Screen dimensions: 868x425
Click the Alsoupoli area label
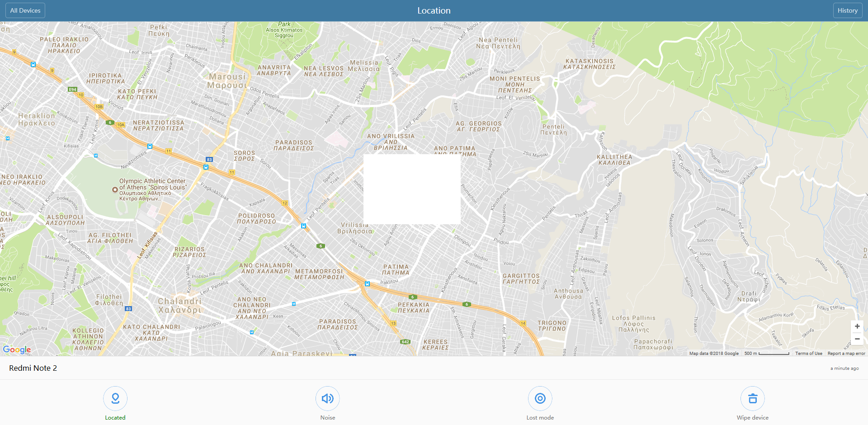65,220
